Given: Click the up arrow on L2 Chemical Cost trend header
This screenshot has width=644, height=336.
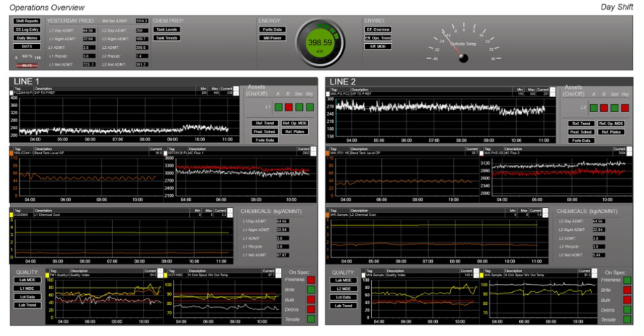Looking at the screenshot, I should point(552,210).
